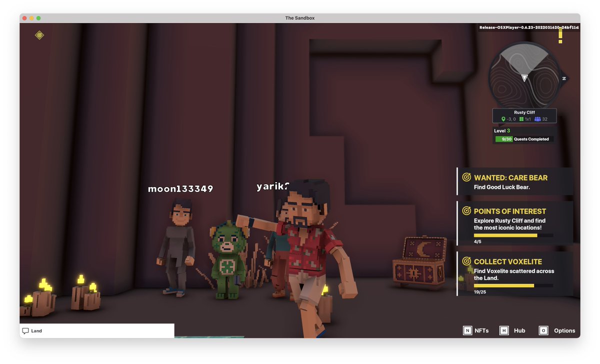Click the 'Find Good Luck Bear.' description
The image size is (600, 364).
point(502,187)
